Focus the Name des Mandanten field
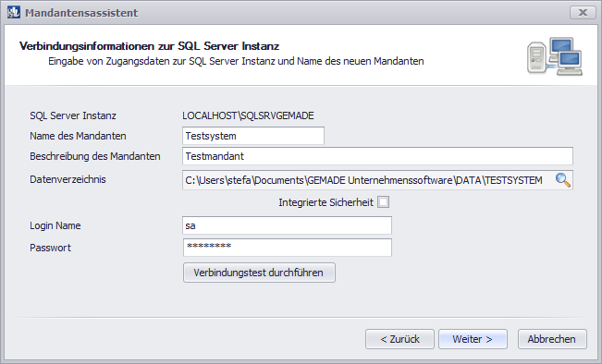 (253, 136)
